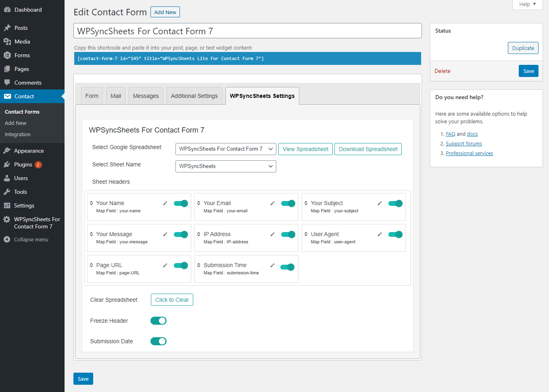
Task: Toggle the Your Subject header switch
Action: 395,203
